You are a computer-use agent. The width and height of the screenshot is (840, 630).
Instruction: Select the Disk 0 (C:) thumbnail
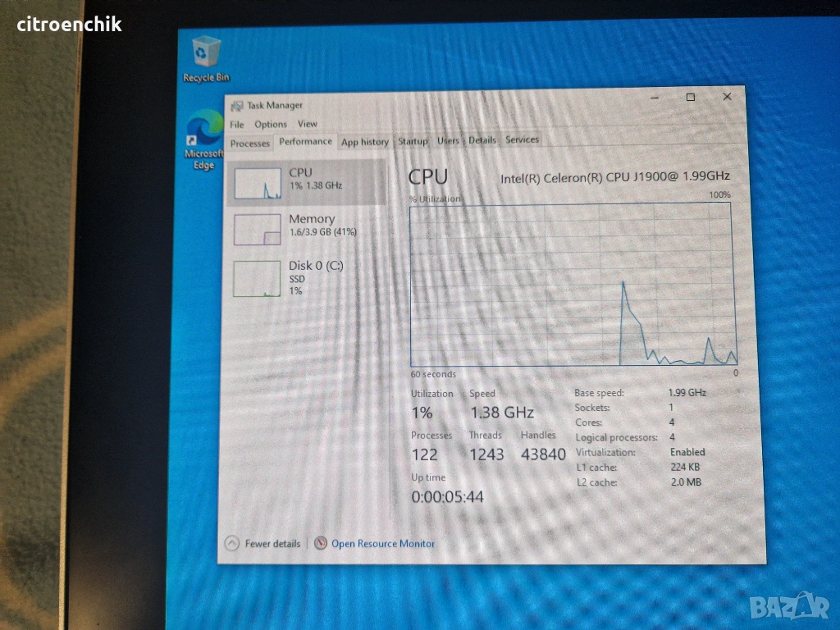tap(258, 278)
